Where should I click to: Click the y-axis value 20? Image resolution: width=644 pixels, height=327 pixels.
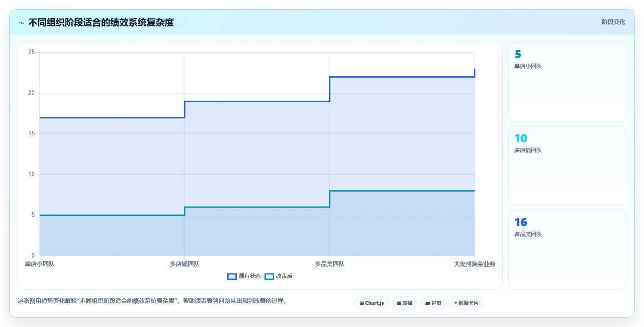tap(31, 93)
